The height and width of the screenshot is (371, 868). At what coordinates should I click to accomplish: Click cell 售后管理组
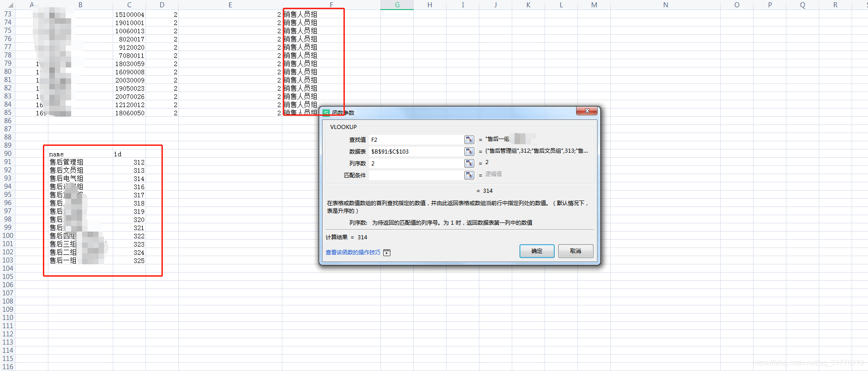click(80, 162)
